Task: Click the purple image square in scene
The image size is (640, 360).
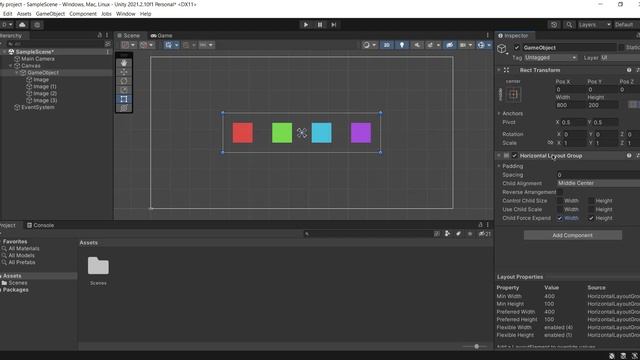Action: click(361, 133)
